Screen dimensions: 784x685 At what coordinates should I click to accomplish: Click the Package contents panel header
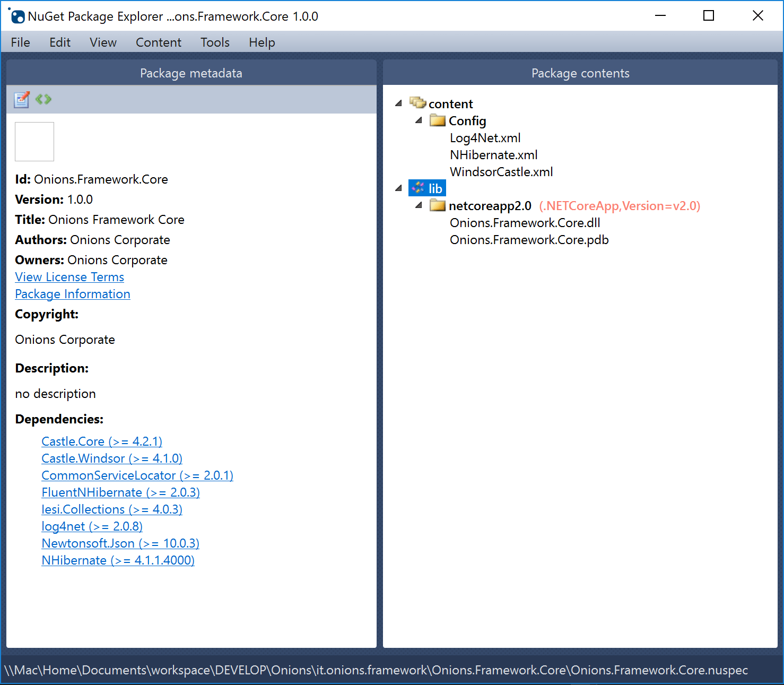pyautogui.click(x=580, y=73)
